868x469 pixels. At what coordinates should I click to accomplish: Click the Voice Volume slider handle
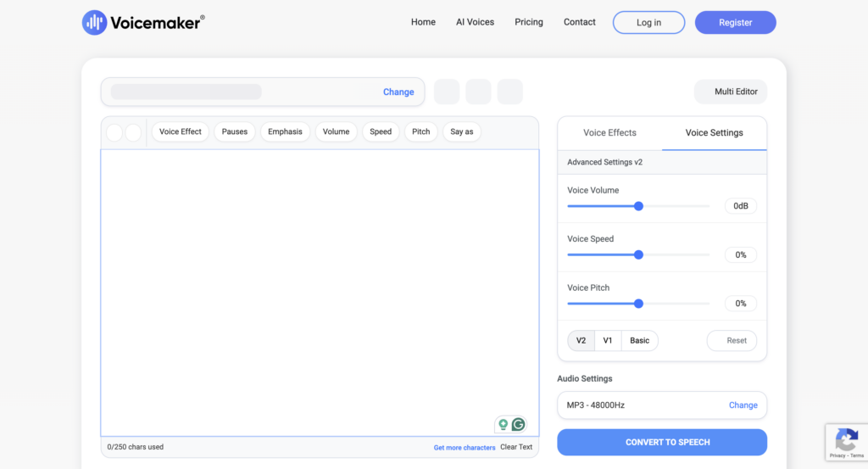click(x=638, y=206)
